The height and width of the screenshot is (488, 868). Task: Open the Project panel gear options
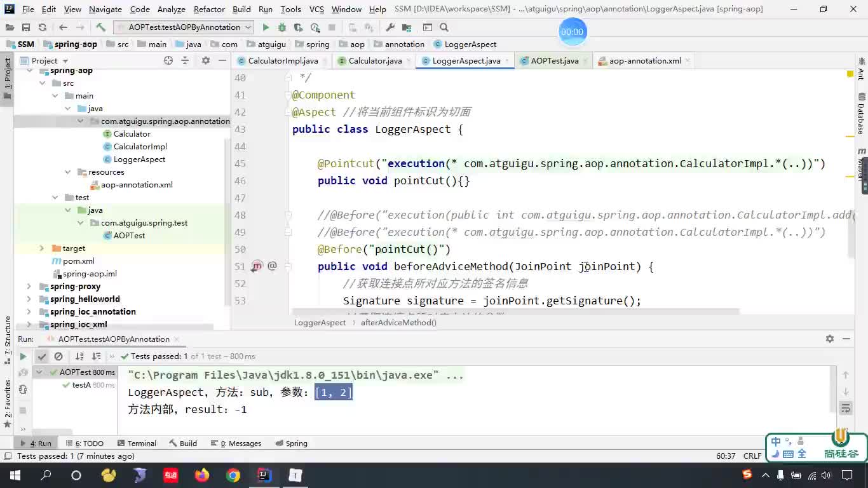tap(205, 60)
